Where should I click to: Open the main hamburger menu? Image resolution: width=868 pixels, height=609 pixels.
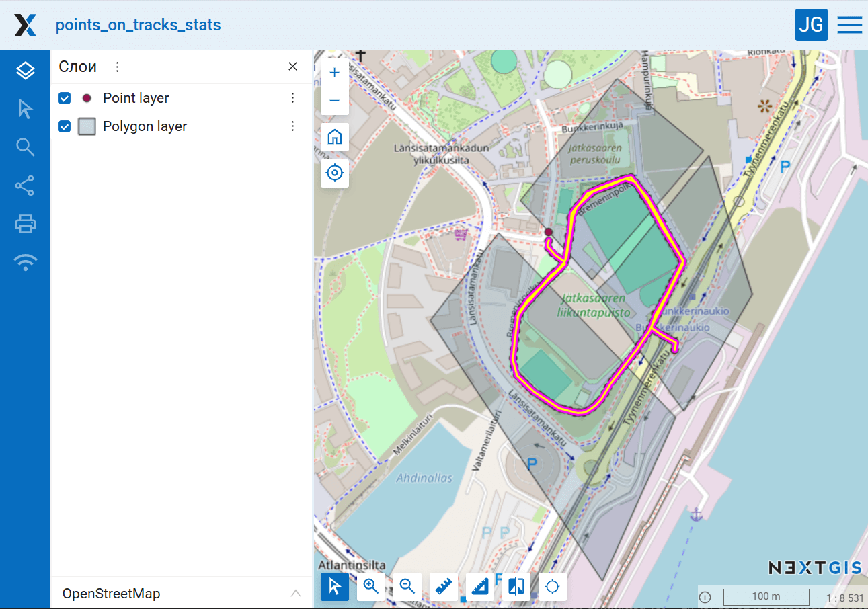(849, 25)
